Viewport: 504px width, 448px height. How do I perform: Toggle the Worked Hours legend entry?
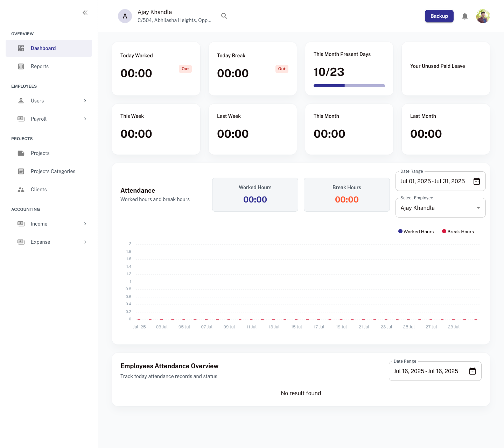point(416,232)
